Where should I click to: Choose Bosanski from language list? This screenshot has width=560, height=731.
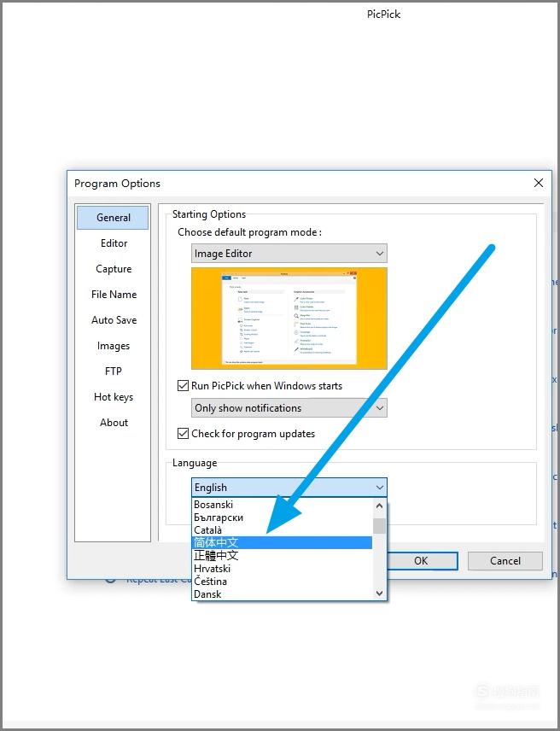[x=283, y=505]
